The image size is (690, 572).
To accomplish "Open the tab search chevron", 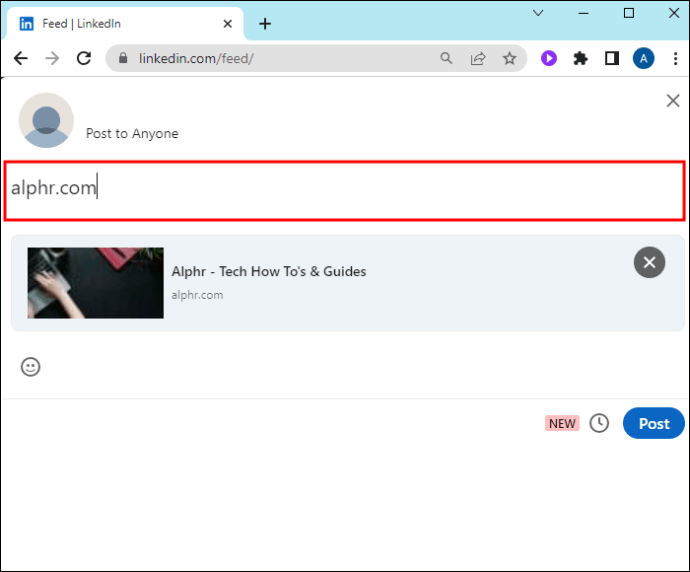I will 538,13.
